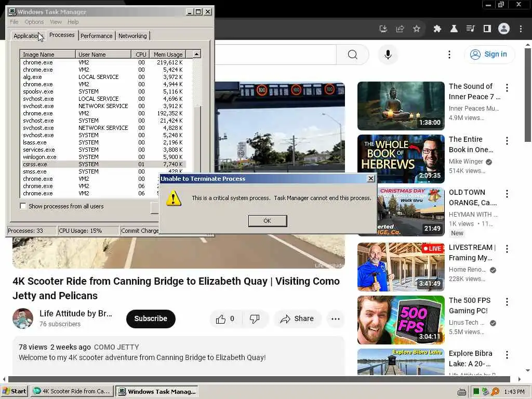This screenshot has height=399, width=532.
Task: Select the spoolsv.exe process row
Action: [x=103, y=91]
